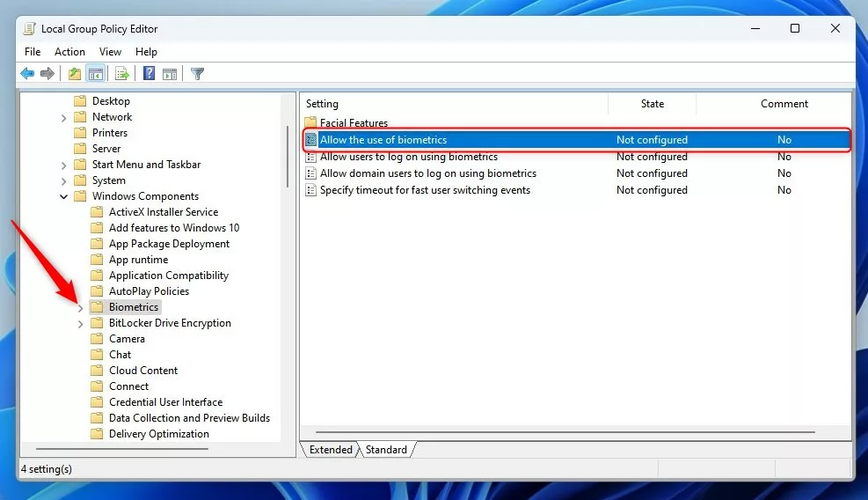This screenshot has height=500, width=868.
Task: Click the icon beside Specify timeout for fast user switching
Action: [311, 190]
